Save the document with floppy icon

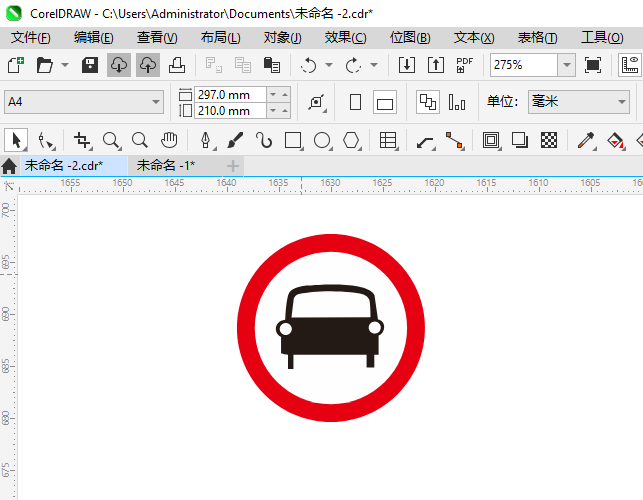(90, 65)
